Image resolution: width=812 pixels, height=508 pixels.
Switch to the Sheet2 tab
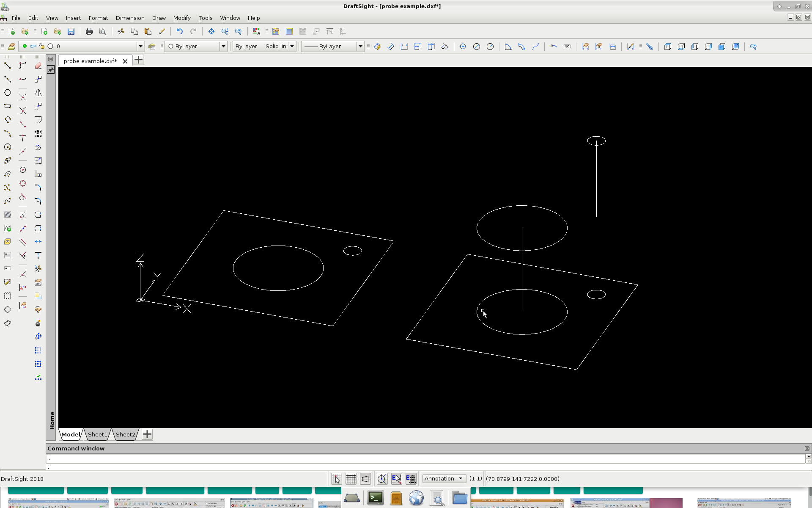[x=126, y=434]
